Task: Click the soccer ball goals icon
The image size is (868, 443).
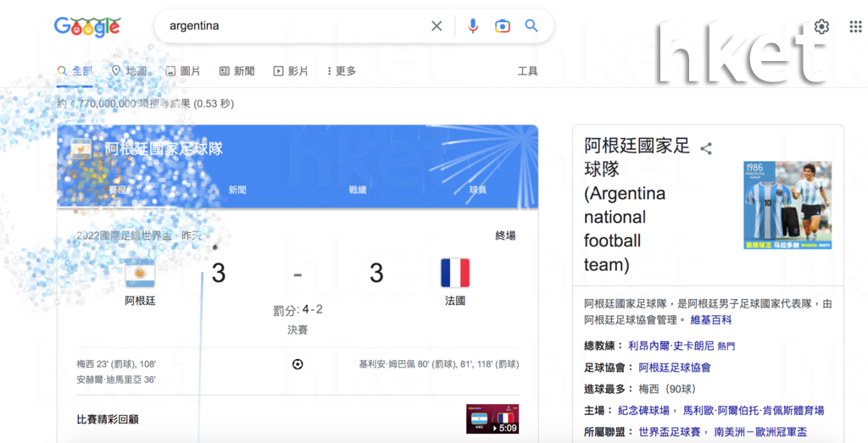Action: pos(298,364)
